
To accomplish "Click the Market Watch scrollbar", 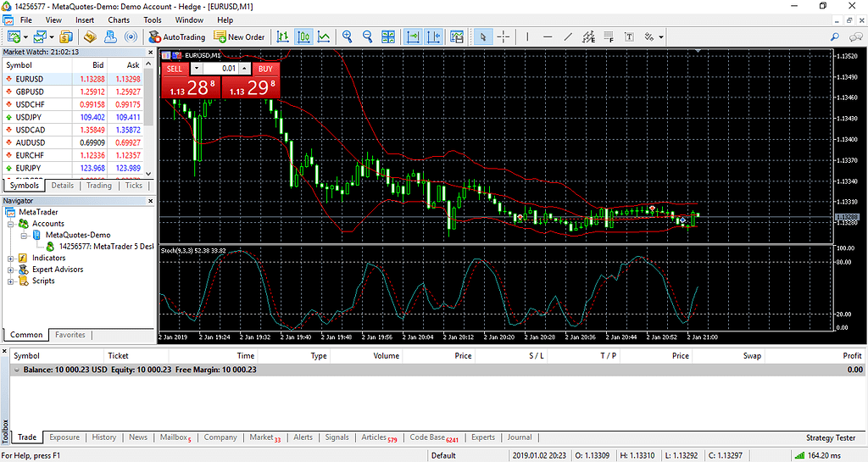I will pyautogui.click(x=149, y=119).
